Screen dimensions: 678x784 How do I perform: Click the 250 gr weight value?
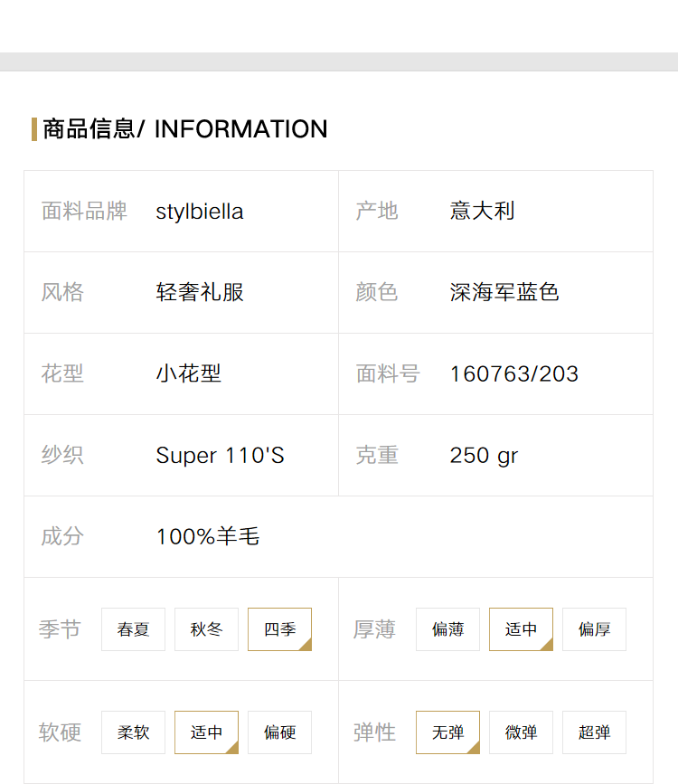[x=484, y=456]
